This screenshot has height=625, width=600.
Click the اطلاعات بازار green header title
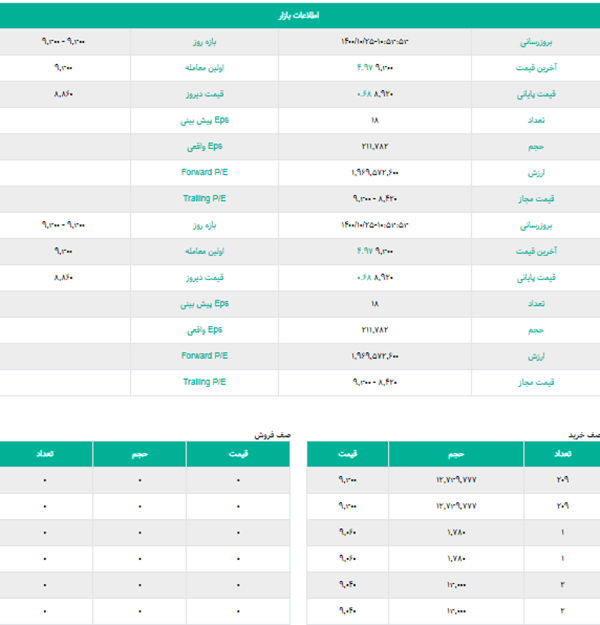click(x=299, y=16)
